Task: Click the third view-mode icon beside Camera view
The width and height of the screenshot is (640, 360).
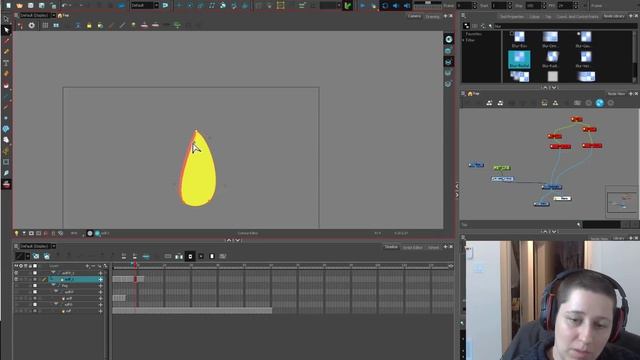Action: tap(449, 62)
